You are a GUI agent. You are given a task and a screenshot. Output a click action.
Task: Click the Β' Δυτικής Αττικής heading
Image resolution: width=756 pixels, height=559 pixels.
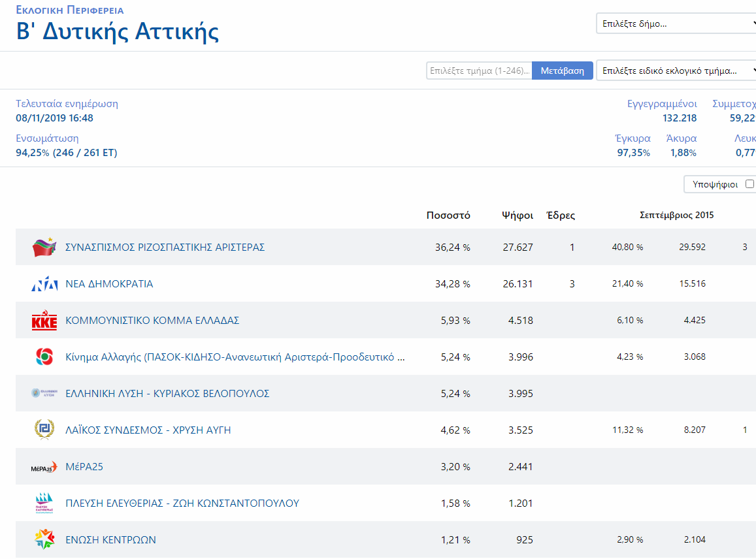click(x=118, y=32)
